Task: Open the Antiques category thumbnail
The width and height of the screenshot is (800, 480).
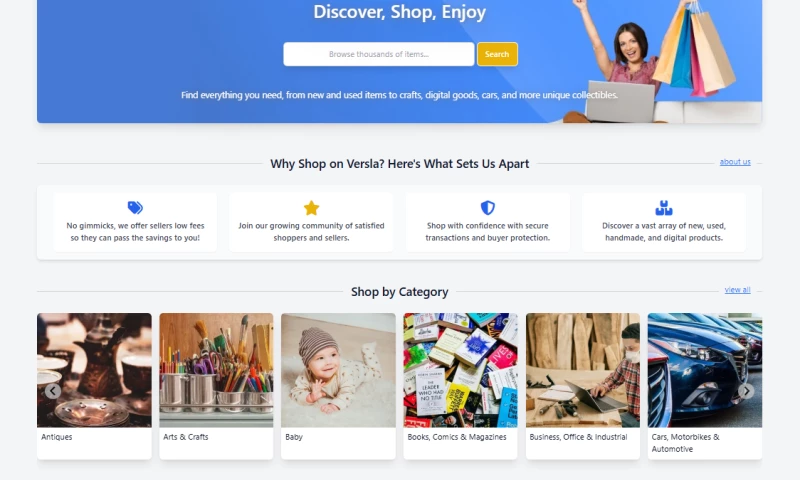Action: click(x=94, y=370)
